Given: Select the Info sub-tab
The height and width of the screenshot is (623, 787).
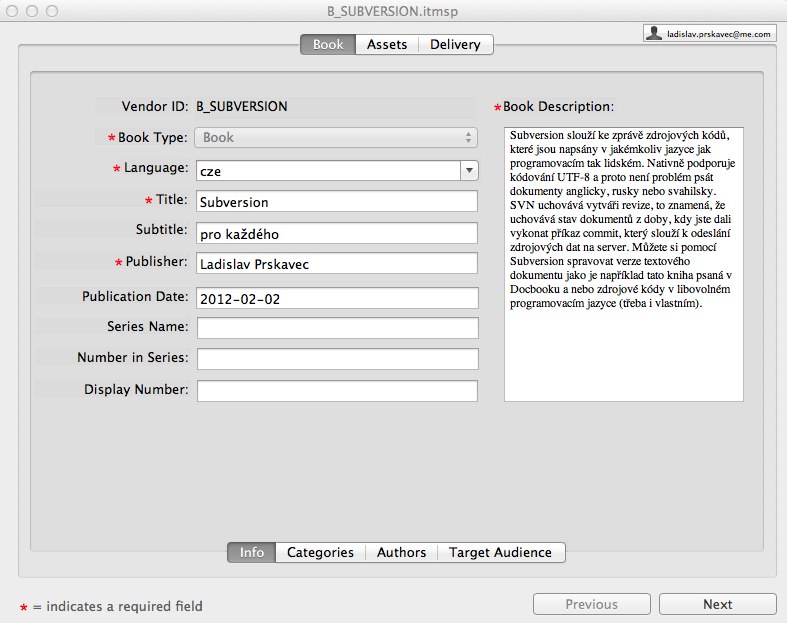Looking at the screenshot, I should [251, 553].
